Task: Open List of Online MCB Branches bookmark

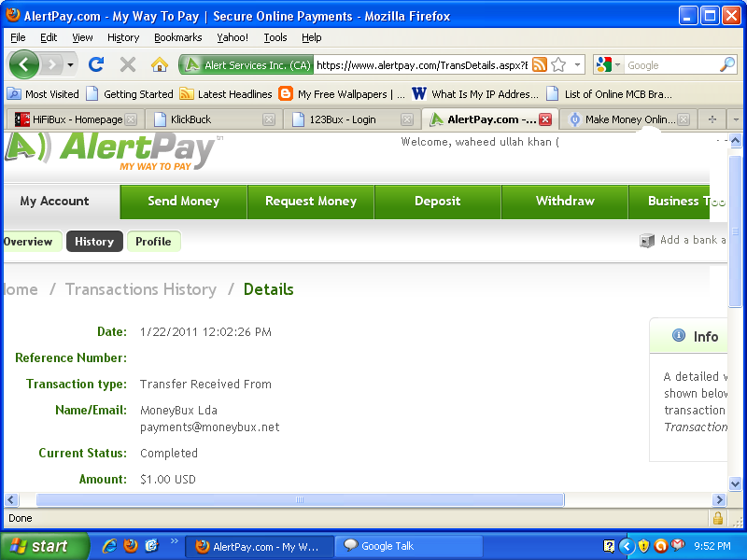Action: (610, 94)
